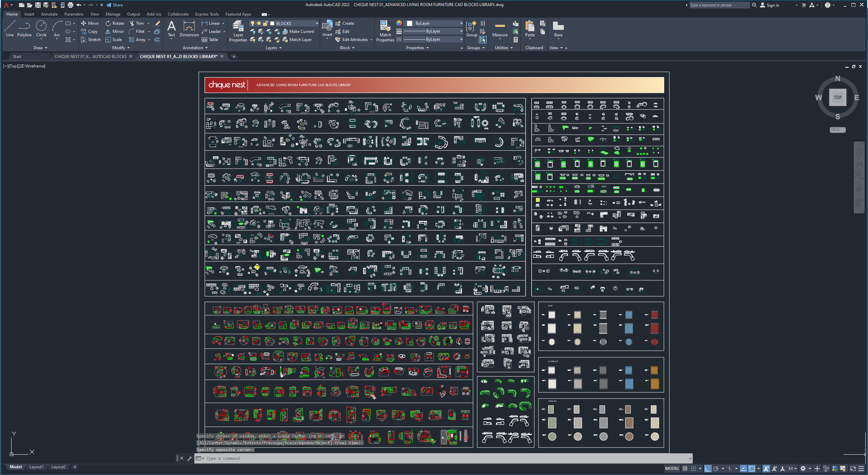
Task: Open the BLOCKS layer dropdown
Action: pyautogui.click(x=316, y=23)
